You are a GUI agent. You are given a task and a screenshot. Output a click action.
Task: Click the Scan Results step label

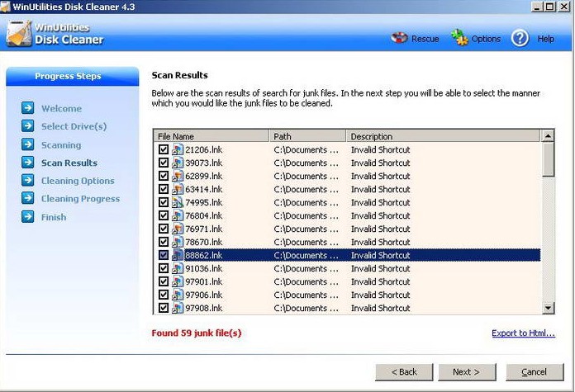[69, 163]
